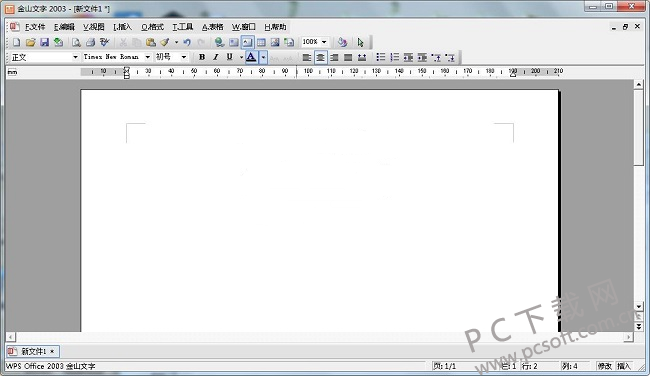Save the document using the floppy icon

click(x=44, y=42)
